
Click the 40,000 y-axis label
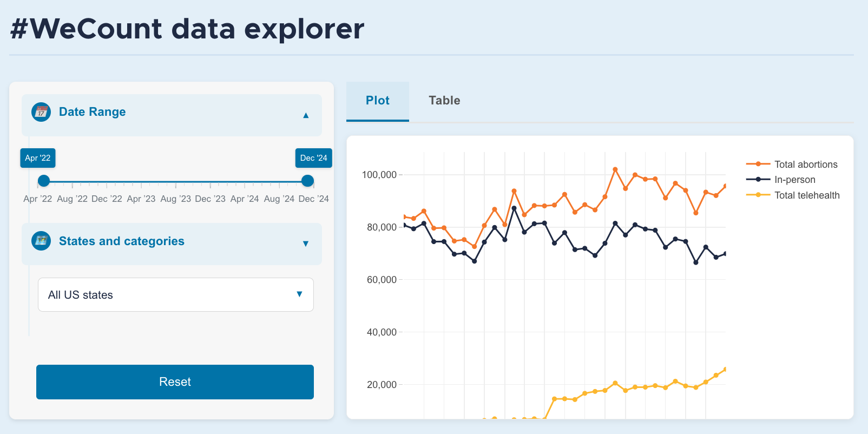pyautogui.click(x=382, y=332)
